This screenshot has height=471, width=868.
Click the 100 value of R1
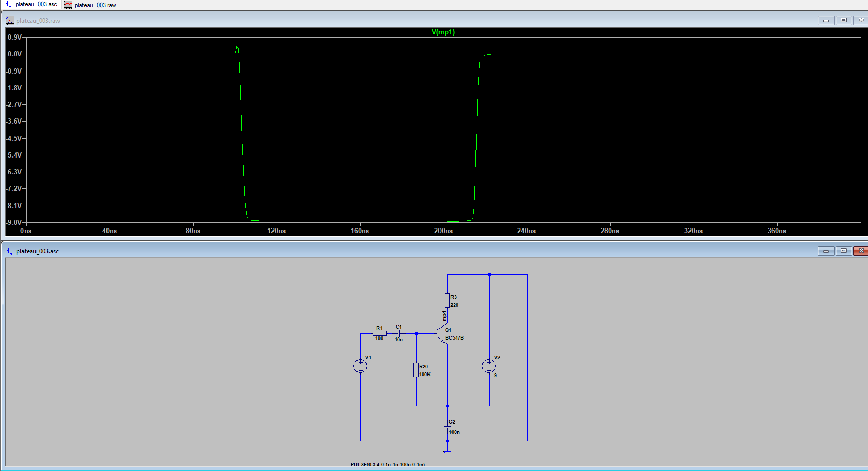379,339
